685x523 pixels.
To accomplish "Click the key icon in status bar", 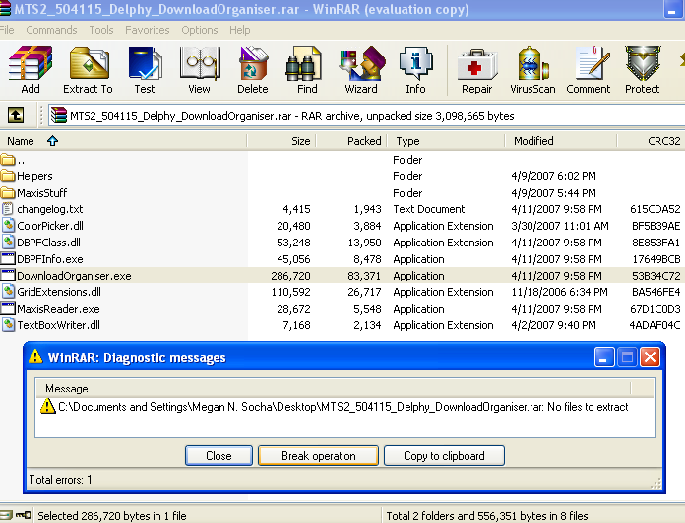I will 24,516.
